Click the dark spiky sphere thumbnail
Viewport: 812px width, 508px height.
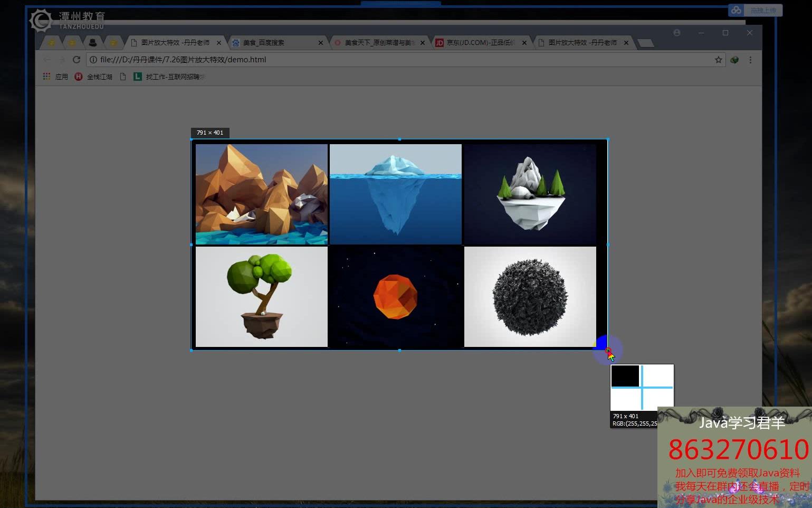click(x=530, y=297)
